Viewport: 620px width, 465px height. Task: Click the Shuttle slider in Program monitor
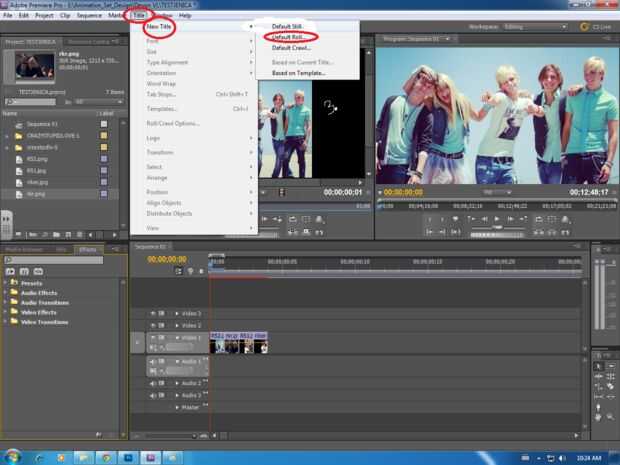pyautogui.click(x=497, y=228)
